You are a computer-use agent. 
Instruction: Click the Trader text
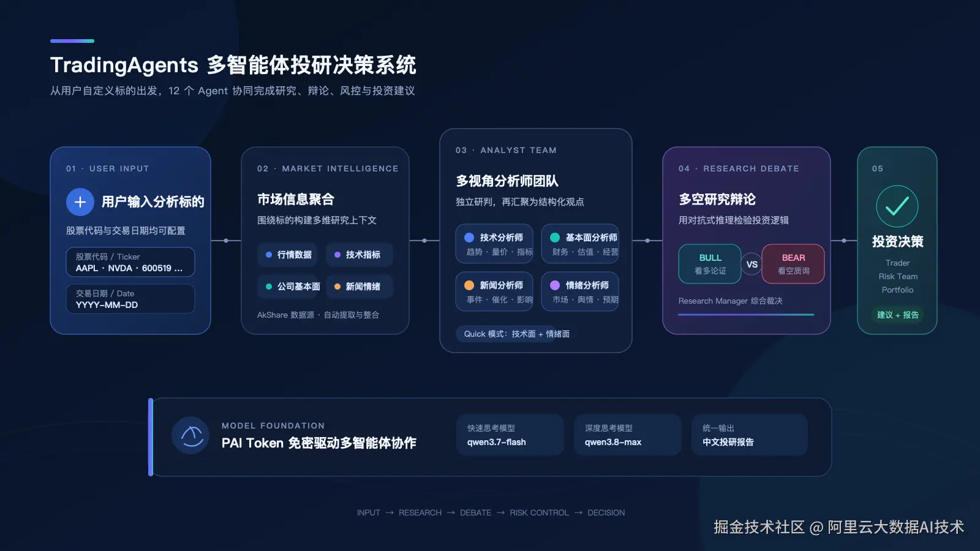[x=897, y=263]
